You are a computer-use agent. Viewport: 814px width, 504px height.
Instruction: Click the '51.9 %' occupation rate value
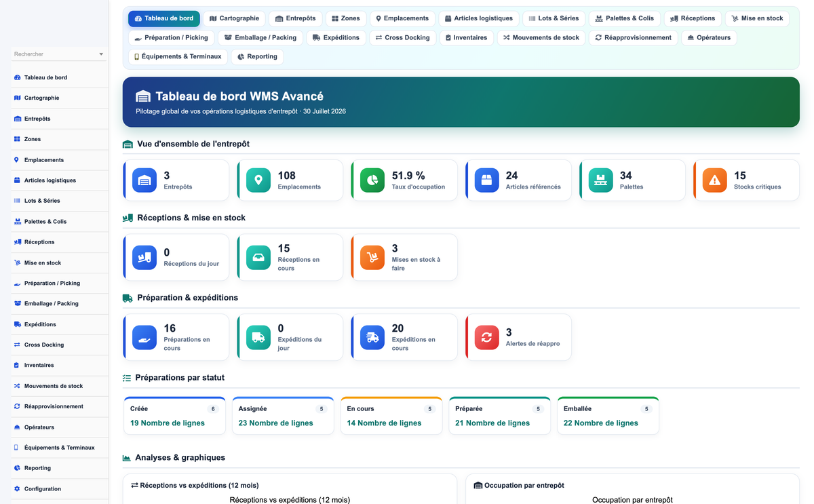coord(408,176)
